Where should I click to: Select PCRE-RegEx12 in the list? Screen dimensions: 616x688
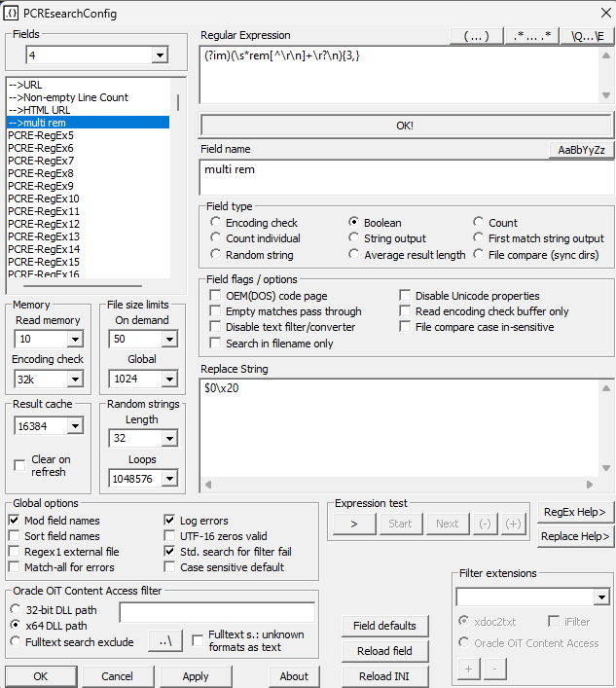pyautogui.click(x=89, y=224)
